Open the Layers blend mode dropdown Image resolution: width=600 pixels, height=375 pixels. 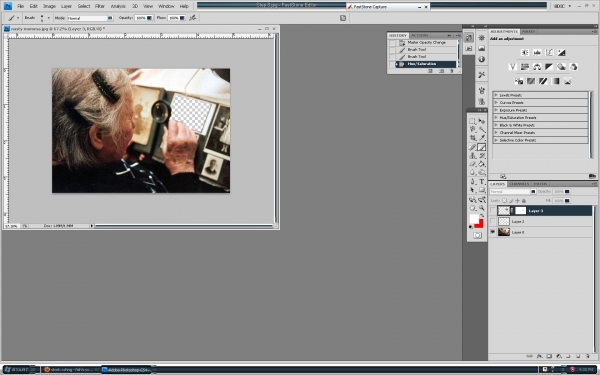[513, 191]
